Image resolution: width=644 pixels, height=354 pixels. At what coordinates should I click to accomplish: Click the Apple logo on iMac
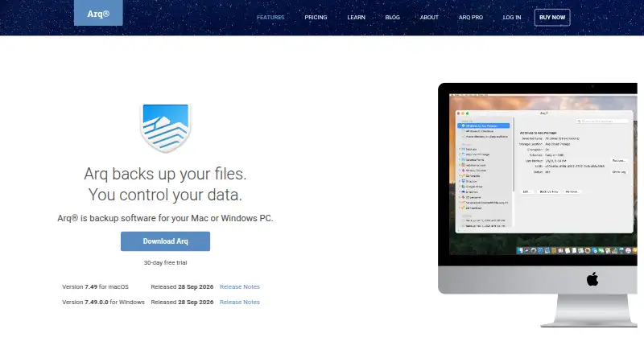(x=592, y=279)
